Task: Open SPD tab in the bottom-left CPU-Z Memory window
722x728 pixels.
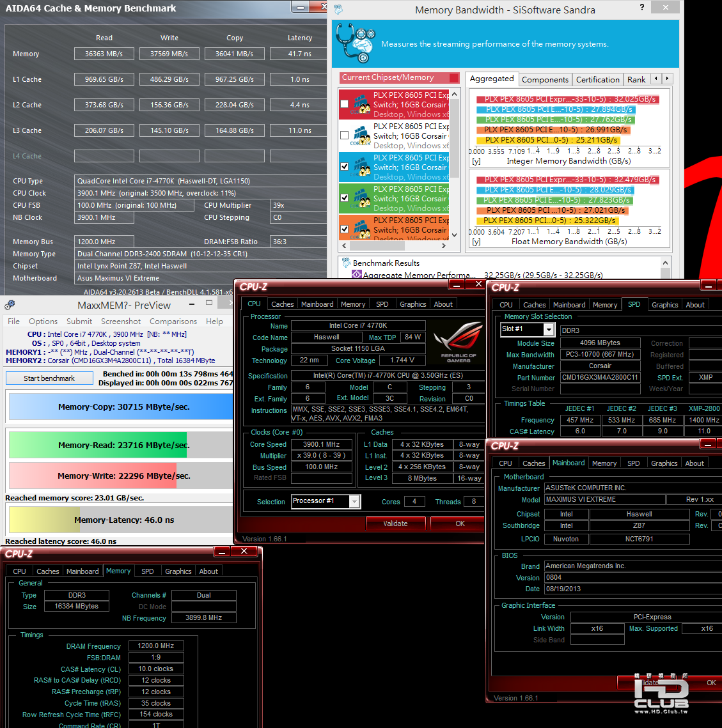Action: click(147, 571)
